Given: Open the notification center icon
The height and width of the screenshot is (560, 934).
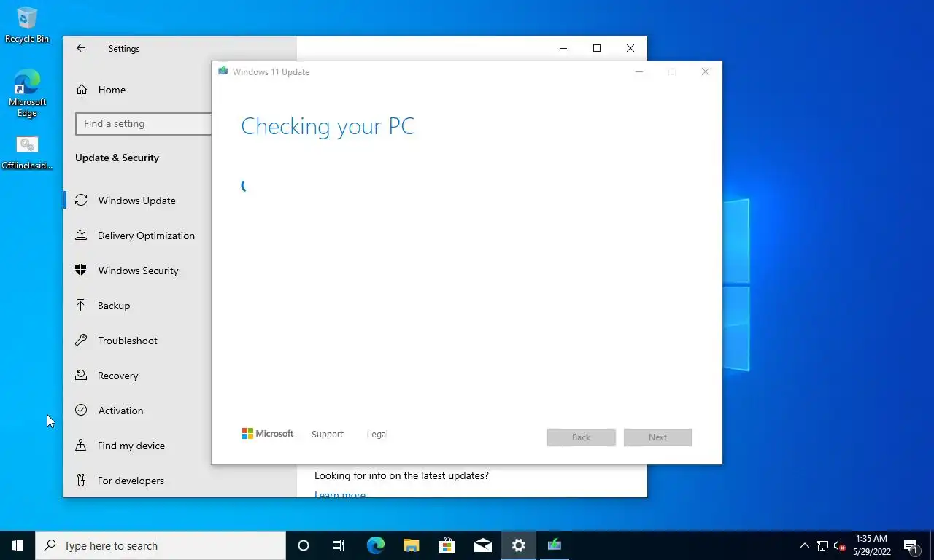Looking at the screenshot, I should (x=911, y=545).
